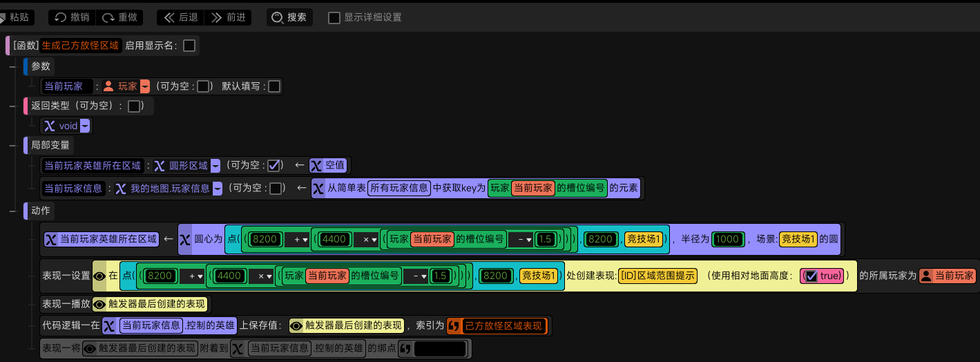Toggle 启用显示名 checkbox
Image resolution: width=980 pixels, height=362 pixels.
[189, 46]
